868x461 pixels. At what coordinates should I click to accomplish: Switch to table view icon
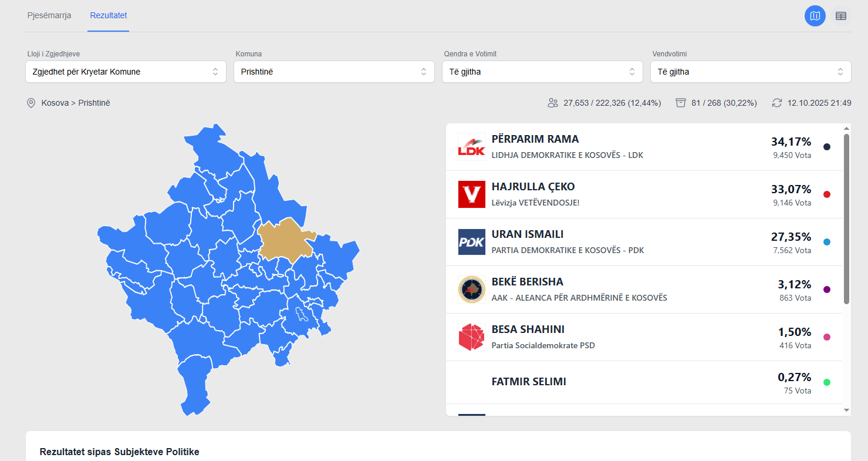click(841, 16)
